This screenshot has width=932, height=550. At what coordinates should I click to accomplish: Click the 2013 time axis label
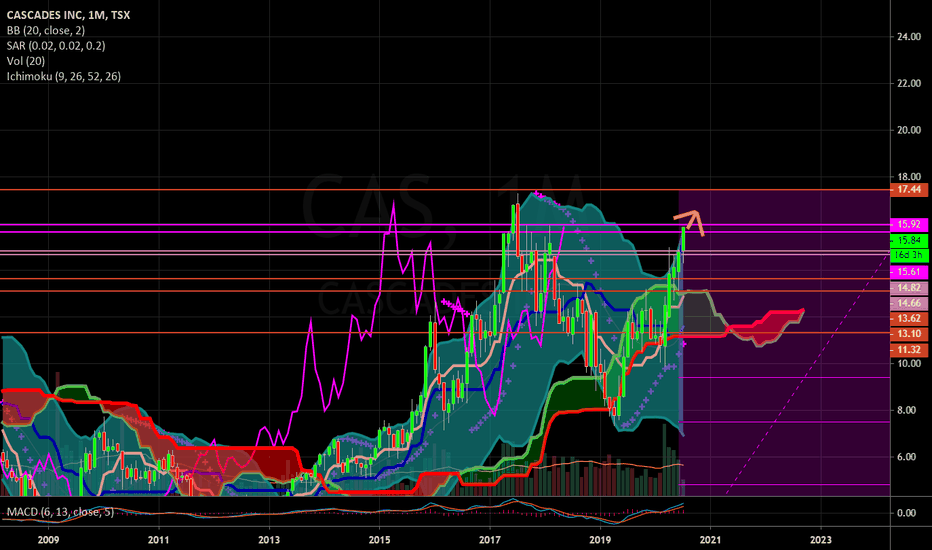269,540
